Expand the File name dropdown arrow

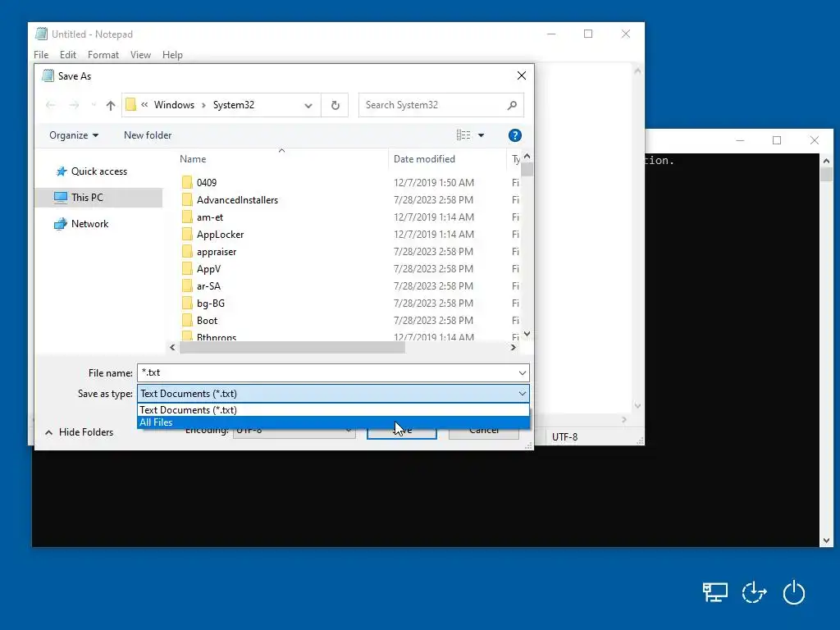point(522,373)
